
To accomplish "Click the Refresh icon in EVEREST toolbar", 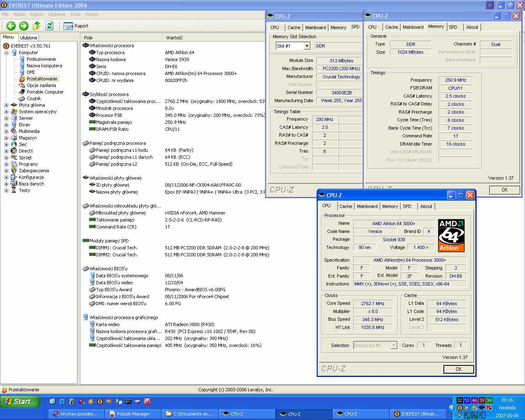I will pyautogui.click(x=50, y=26).
